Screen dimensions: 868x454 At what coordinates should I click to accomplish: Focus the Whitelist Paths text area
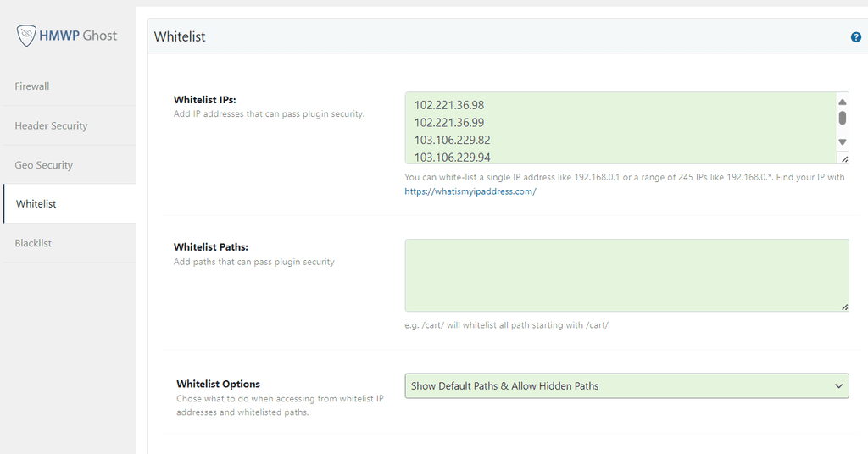coord(626,275)
